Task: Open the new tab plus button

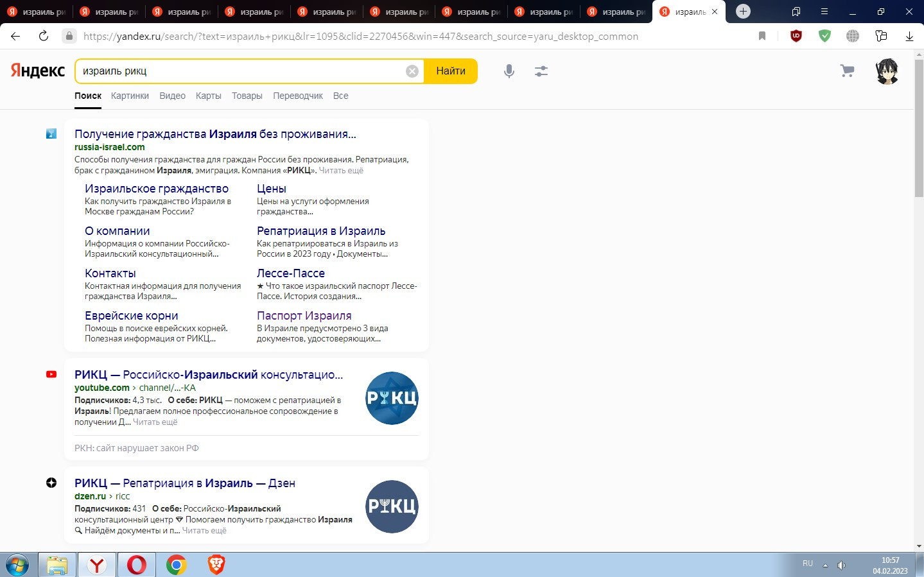Action: (743, 12)
